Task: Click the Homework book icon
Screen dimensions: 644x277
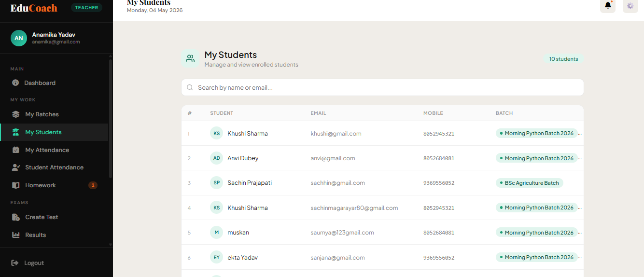Action: tap(16, 185)
